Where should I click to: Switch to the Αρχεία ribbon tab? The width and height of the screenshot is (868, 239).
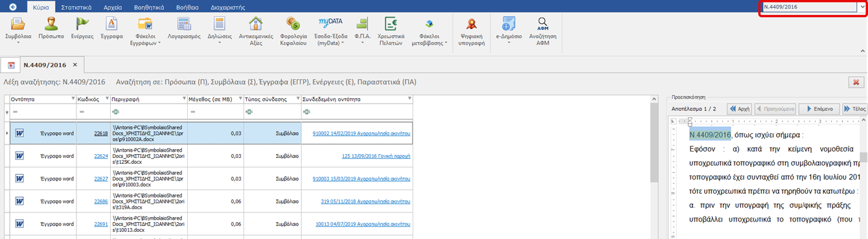click(113, 7)
